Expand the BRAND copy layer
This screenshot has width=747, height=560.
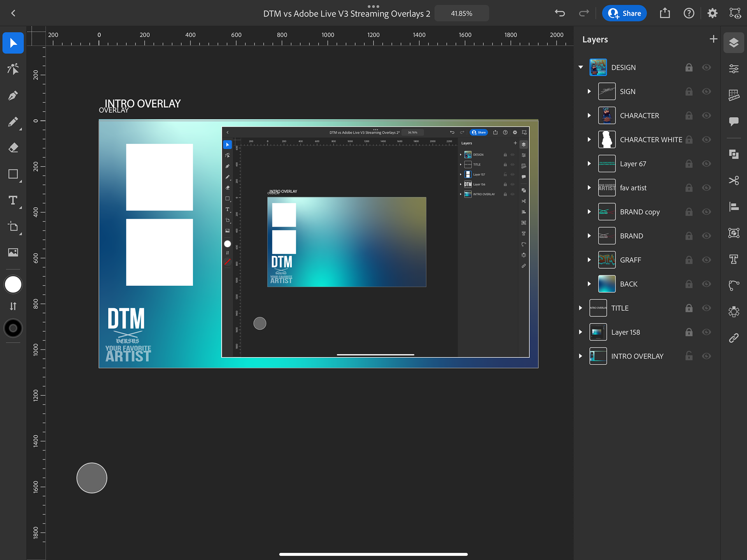click(589, 212)
